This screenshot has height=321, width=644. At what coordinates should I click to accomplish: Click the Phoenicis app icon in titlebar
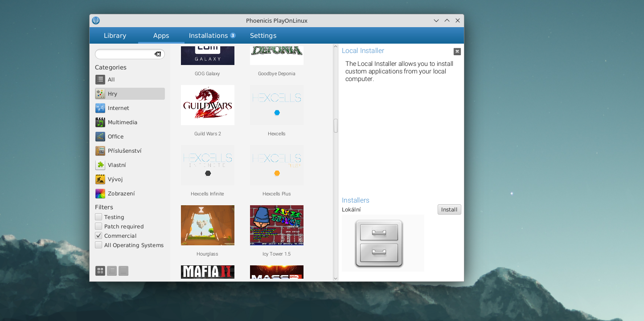pyautogui.click(x=96, y=20)
